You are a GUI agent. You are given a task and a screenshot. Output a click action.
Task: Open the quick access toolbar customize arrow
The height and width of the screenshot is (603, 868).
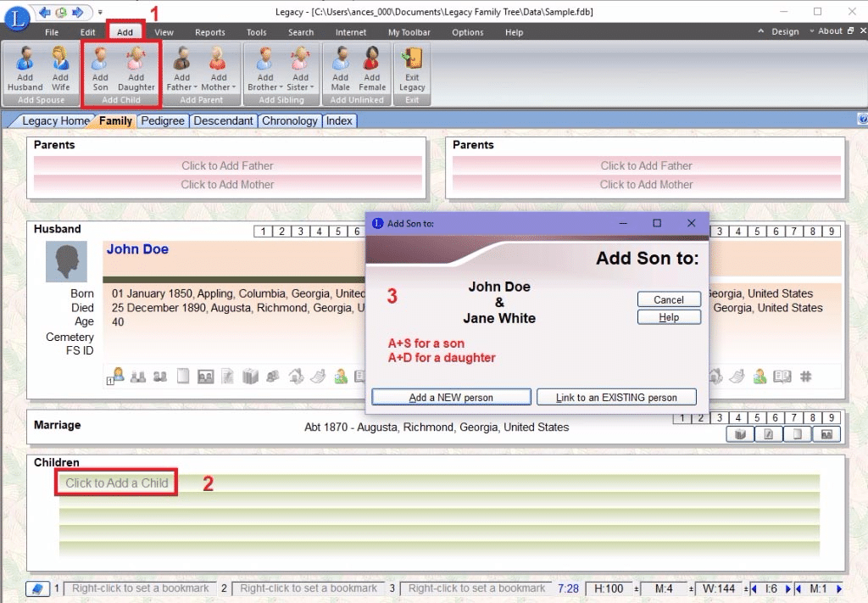(x=100, y=12)
